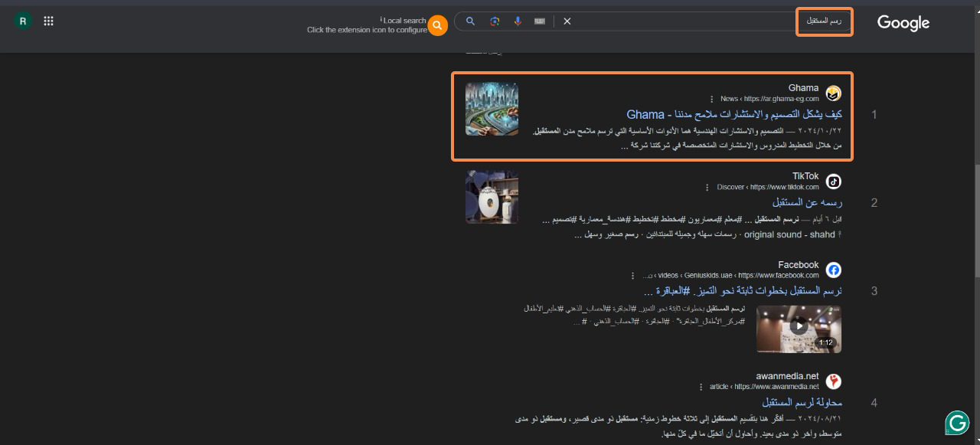Search by image with Google Lens

[495, 21]
